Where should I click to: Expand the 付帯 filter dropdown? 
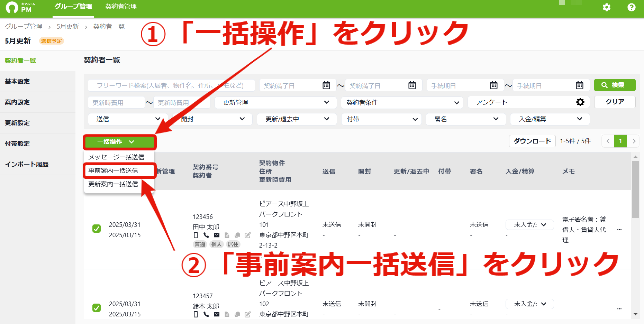pyautogui.click(x=381, y=119)
